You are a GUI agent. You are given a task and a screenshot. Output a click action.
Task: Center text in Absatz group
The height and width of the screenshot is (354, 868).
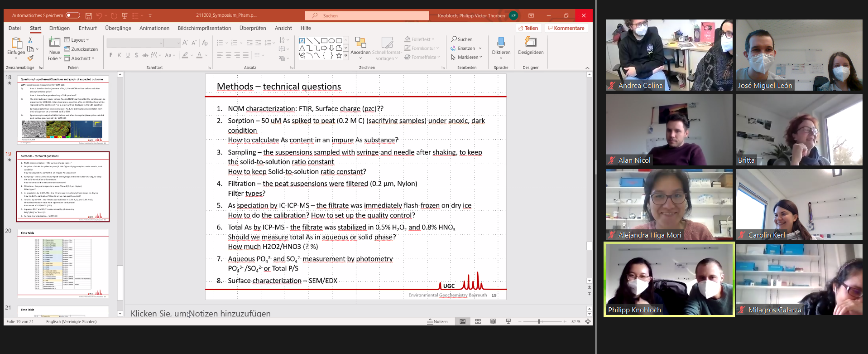[228, 55]
